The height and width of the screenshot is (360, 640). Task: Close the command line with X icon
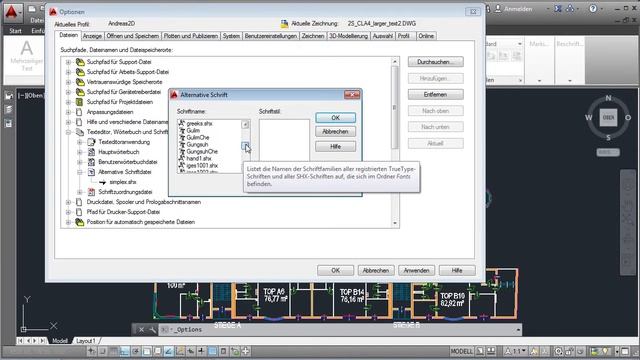tap(141, 329)
